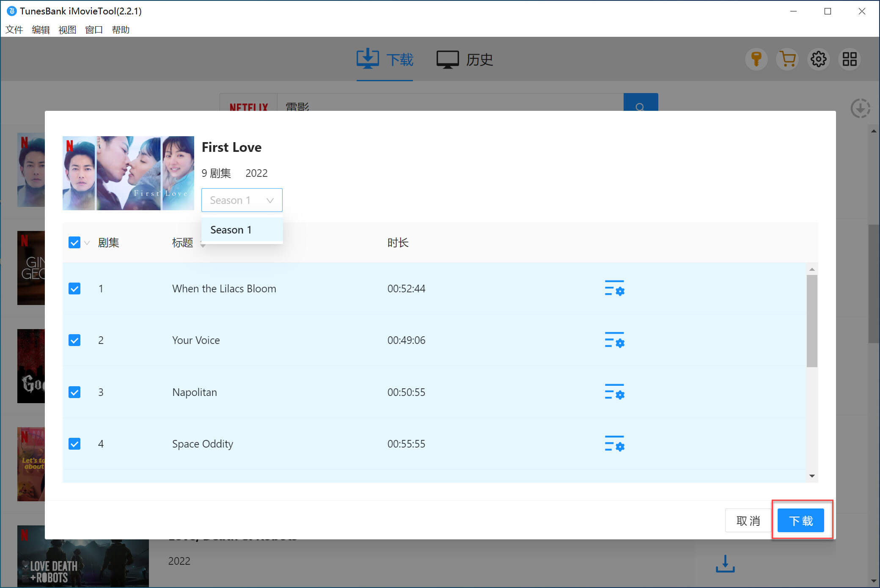Click episode 3 settings icon
This screenshot has height=588, width=880.
614,393
